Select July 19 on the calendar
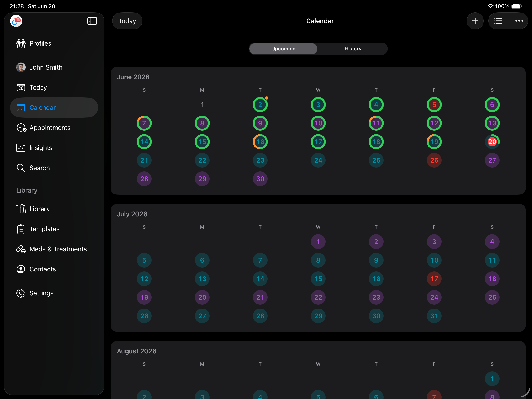532x399 pixels. [x=144, y=297]
